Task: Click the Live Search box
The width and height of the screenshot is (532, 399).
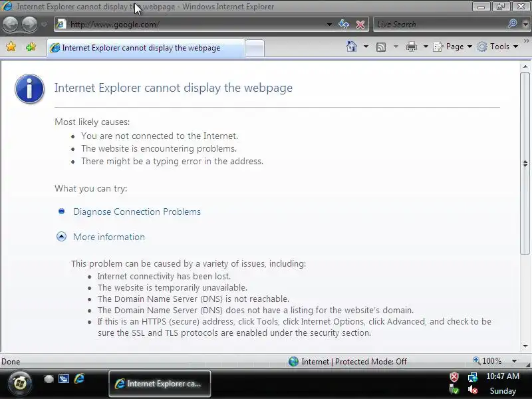Action: tap(440, 25)
